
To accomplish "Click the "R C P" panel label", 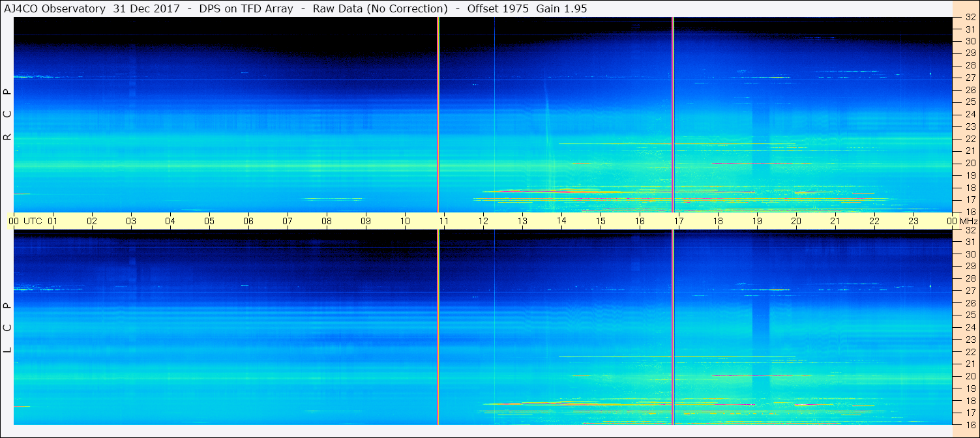I will coord(8,115).
